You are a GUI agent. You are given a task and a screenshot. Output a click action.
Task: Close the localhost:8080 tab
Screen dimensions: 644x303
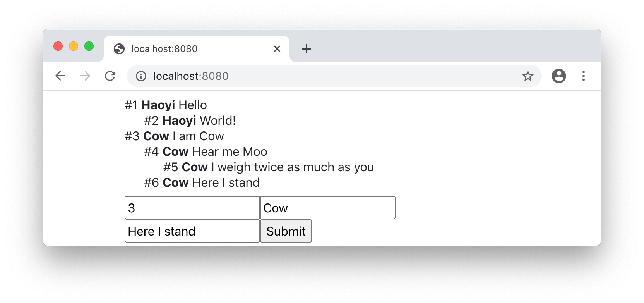pyautogui.click(x=277, y=49)
